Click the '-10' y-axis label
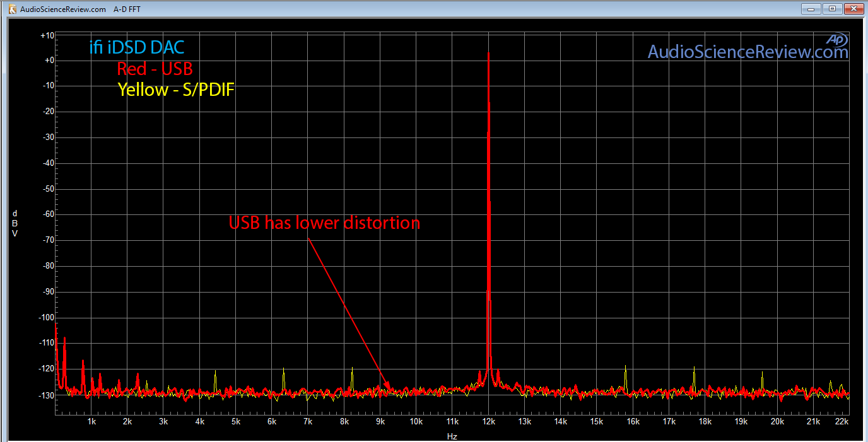The image size is (868, 442). click(47, 86)
